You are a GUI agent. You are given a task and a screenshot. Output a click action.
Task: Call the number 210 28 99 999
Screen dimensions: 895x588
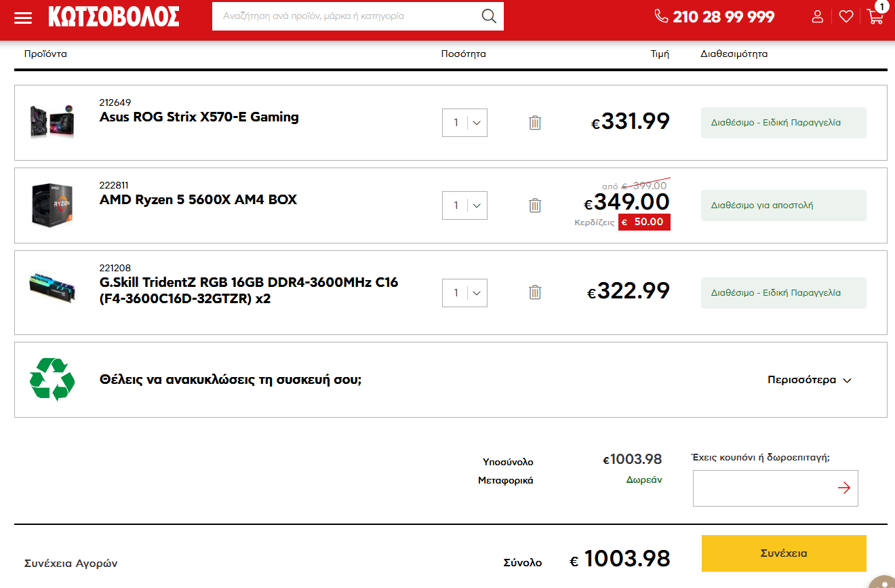click(x=723, y=17)
